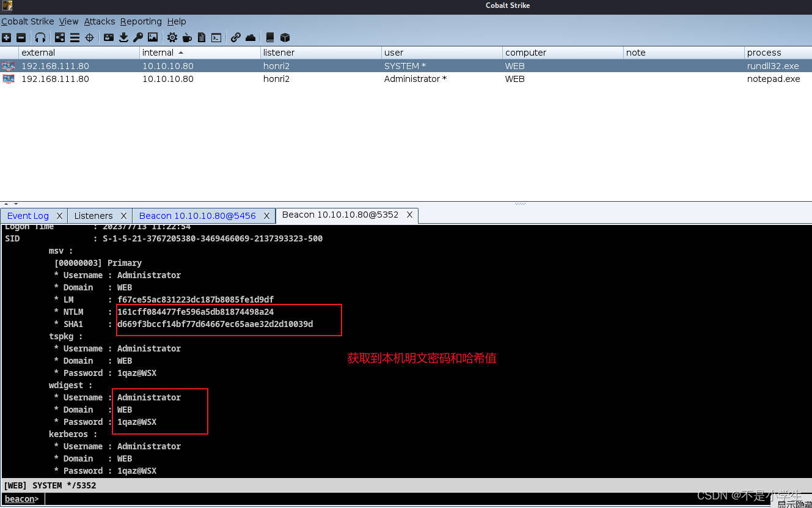Switch to Event Log tab
This screenshot has width=812, height=508.
click(x=28, y=216)
